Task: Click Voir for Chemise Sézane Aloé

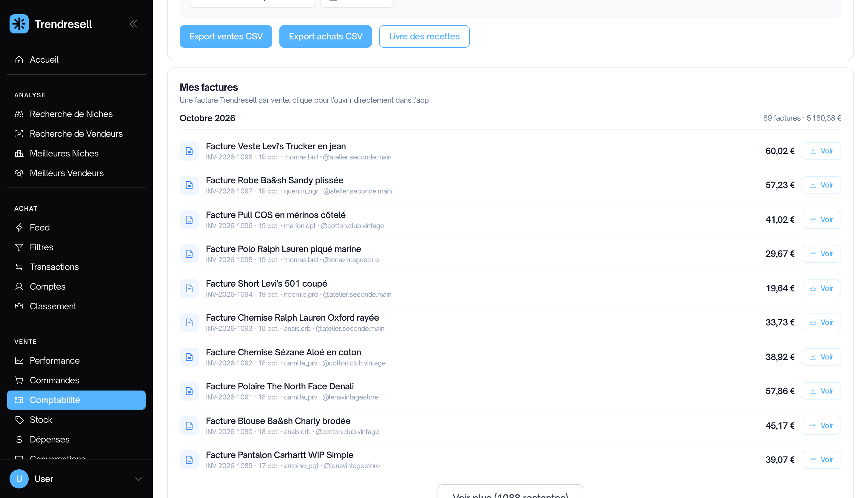Action: click(x=821, y=357)
